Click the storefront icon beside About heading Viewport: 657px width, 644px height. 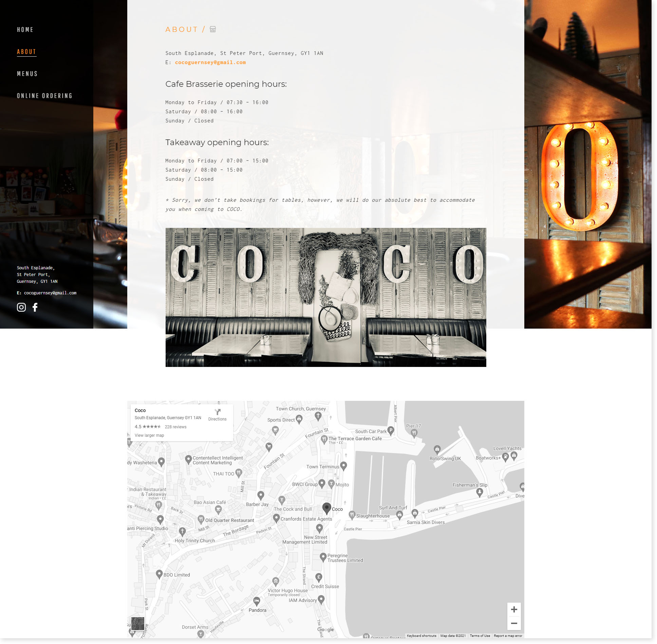click(213, 30)
